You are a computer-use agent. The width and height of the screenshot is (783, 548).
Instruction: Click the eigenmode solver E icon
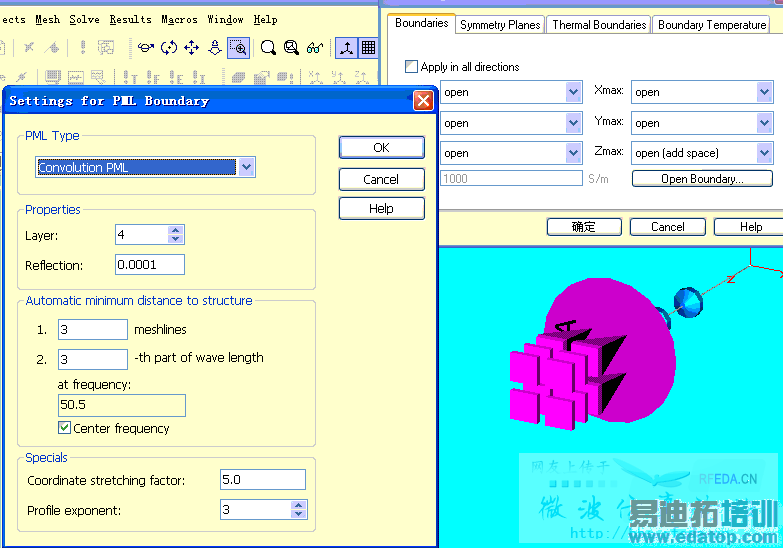pos(176,77)
